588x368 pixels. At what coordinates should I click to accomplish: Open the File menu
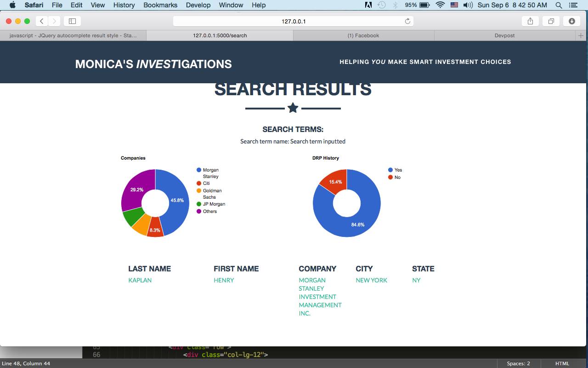point(57,5)
